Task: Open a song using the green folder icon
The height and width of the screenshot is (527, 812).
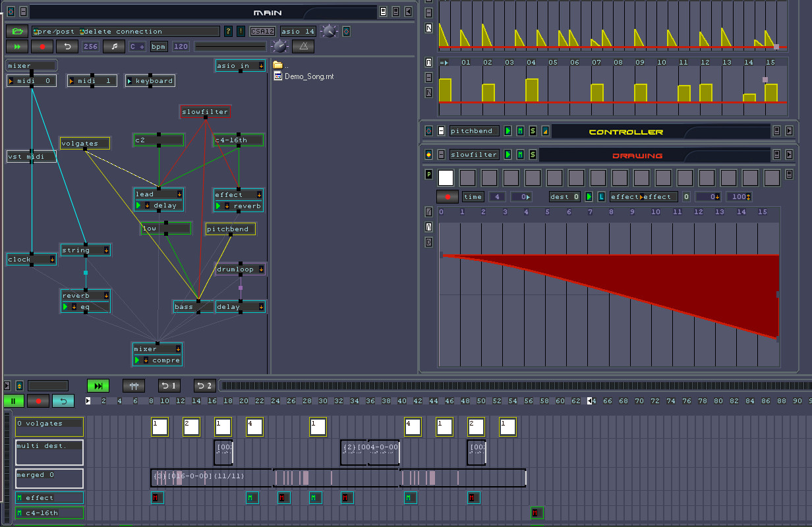Action: [16, 31]
